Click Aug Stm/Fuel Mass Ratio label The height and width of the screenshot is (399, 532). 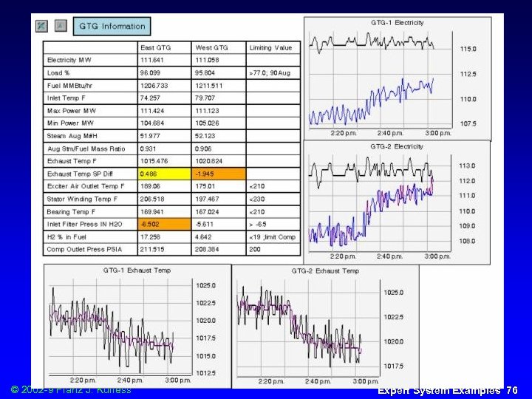pyautogui.click(x=86, y=149)
